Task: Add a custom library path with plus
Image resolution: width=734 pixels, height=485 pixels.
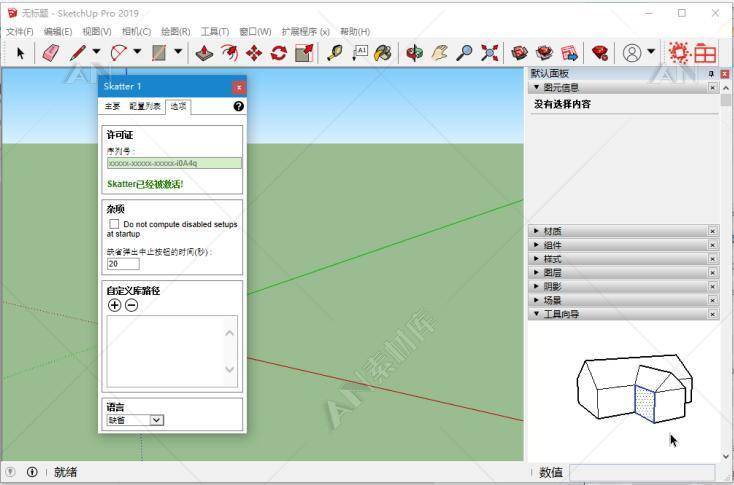Action: [x=114, y=305]
